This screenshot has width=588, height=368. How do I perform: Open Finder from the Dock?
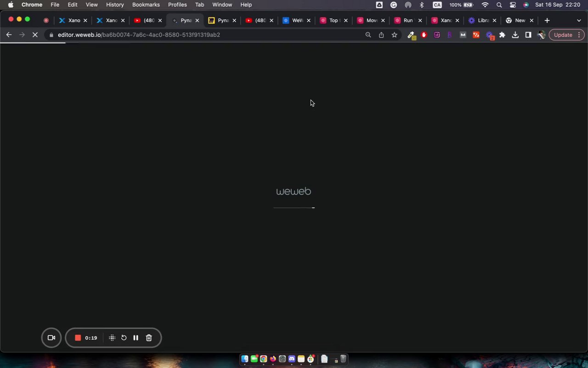tap(245, 359)
